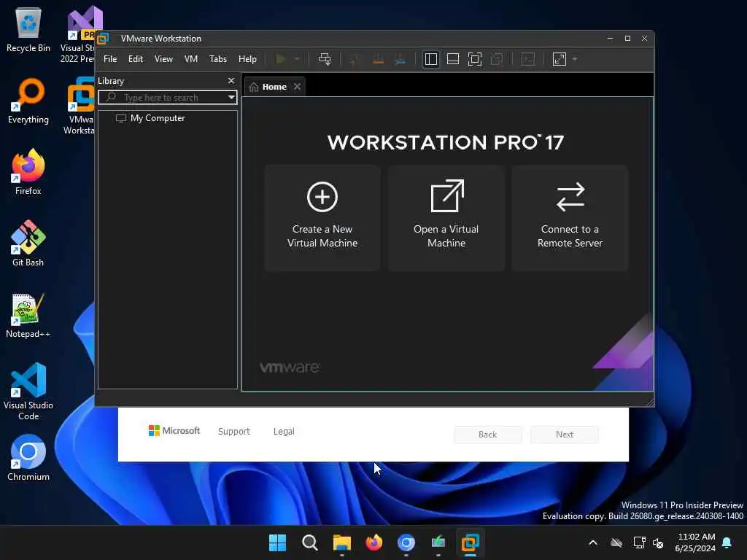Click Create a New Virtual Machine tile
Viewport: 747px width, 560px height.
(x=322, y=218)
